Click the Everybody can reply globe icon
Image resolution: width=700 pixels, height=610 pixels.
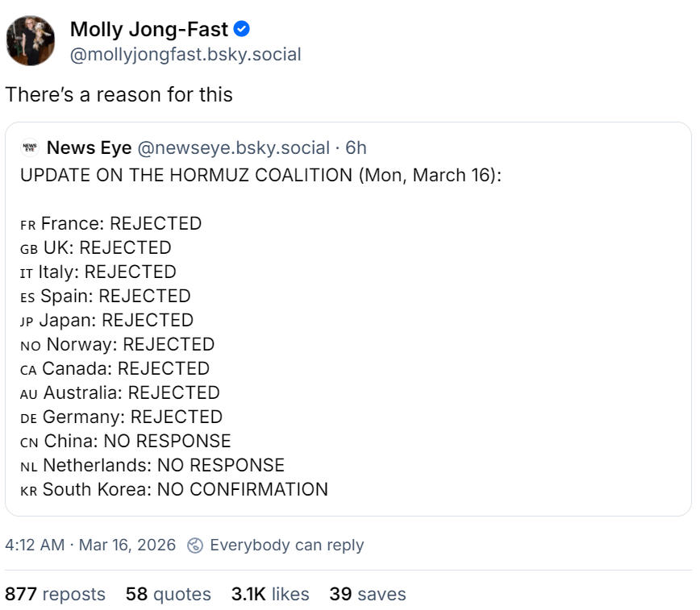coord(194,546)
